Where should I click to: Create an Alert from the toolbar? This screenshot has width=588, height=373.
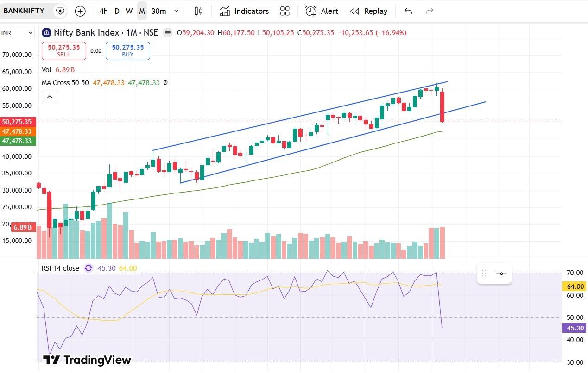coord(322,11)
